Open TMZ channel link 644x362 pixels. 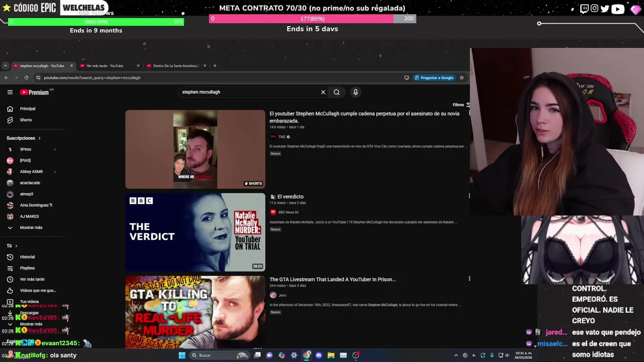click(282, 137)
